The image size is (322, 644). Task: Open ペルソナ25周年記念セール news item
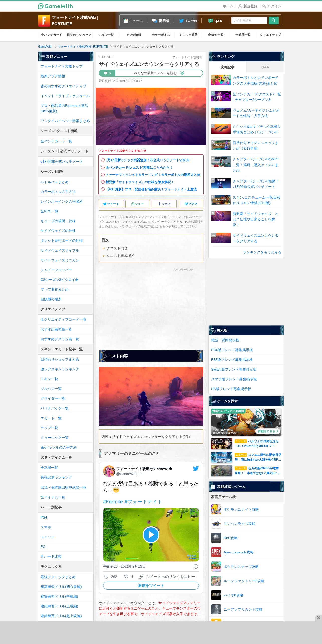(x=246, y=444)
